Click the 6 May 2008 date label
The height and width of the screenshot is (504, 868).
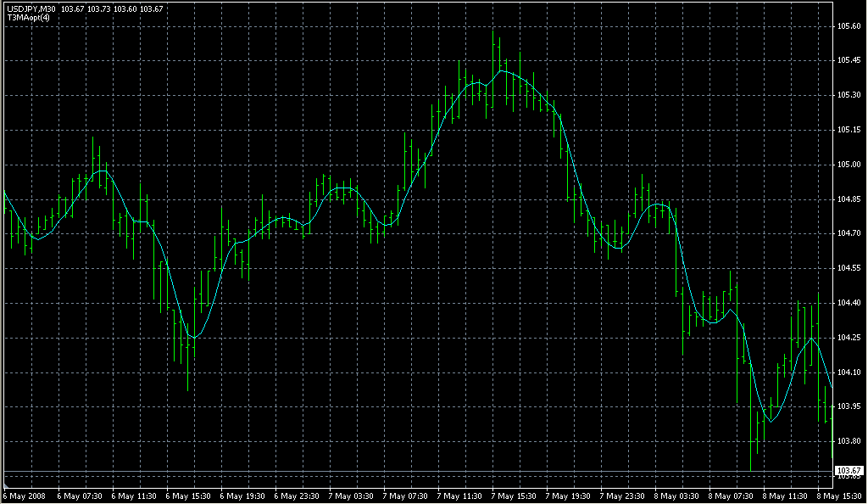click(25, 496)
